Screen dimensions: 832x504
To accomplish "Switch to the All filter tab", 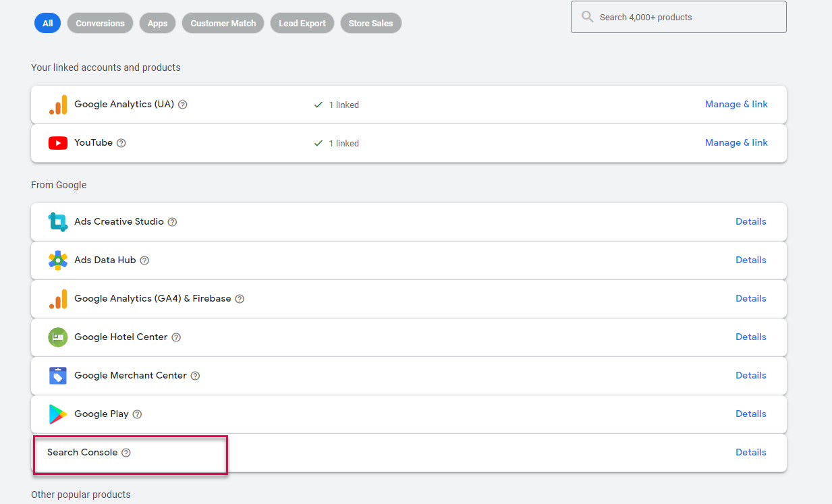I will click(x=47, y=22).
